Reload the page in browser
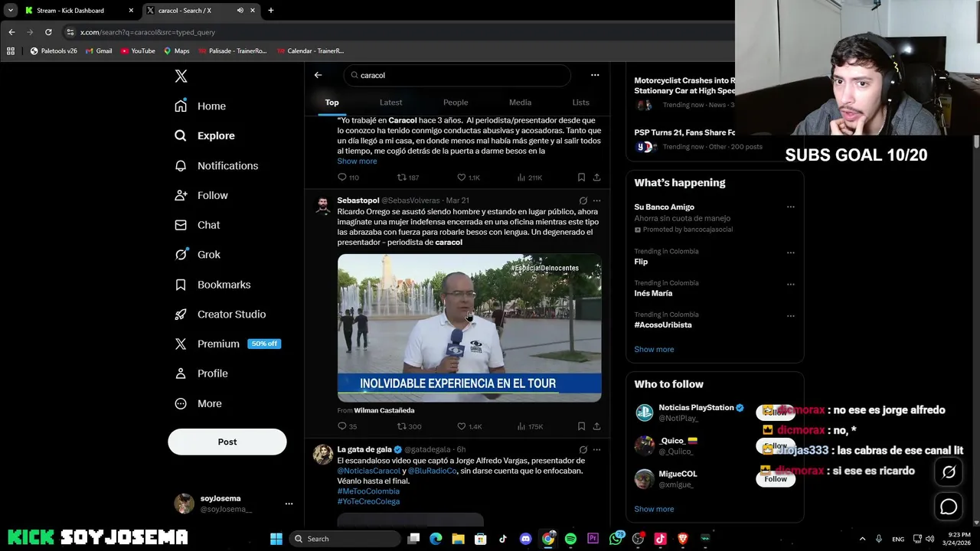980x551 pixels. (48, 32)
